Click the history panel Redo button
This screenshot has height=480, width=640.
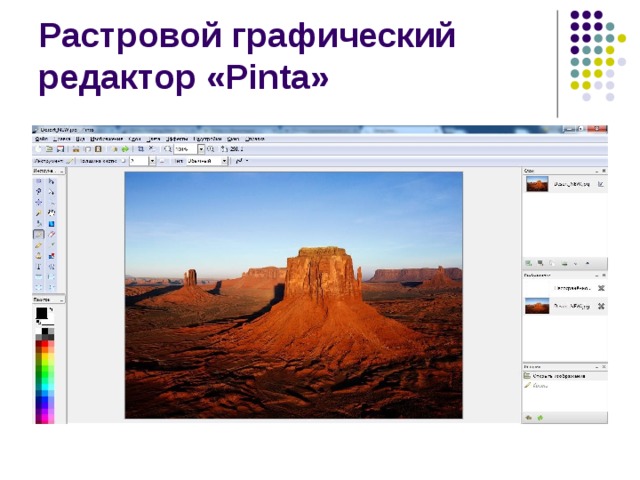pos(540,418)
